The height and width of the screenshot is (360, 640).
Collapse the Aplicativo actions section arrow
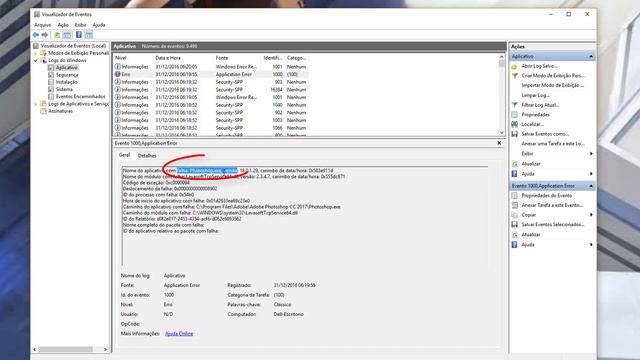tap(591, 56)
